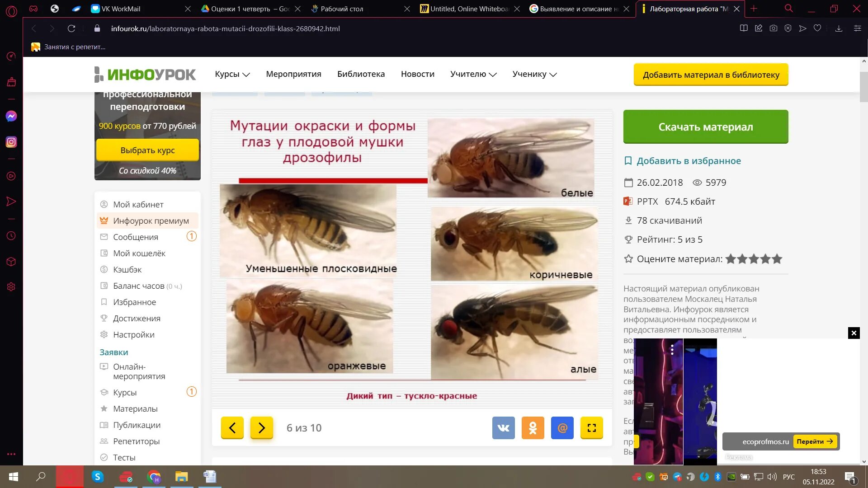Image resolution: width=868 pixels, height=488 pixels.
Task: Add page to Opera bookmarks heart
Action: [x=817, y=28]
